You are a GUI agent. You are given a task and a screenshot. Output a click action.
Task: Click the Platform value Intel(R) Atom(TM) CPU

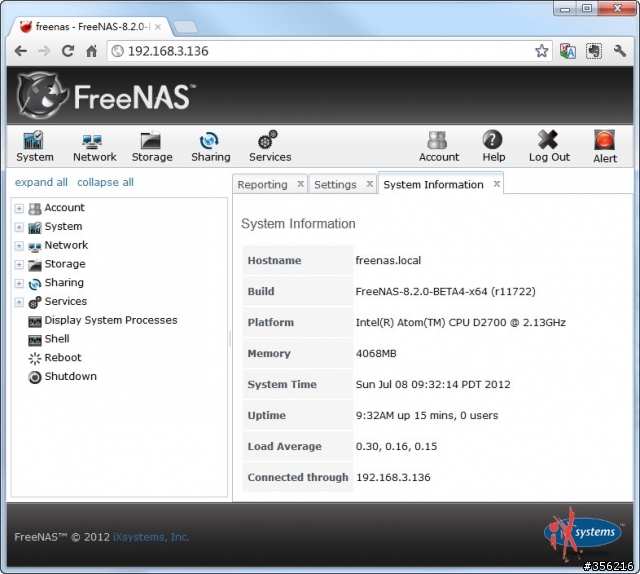click(x=460, y=323)
